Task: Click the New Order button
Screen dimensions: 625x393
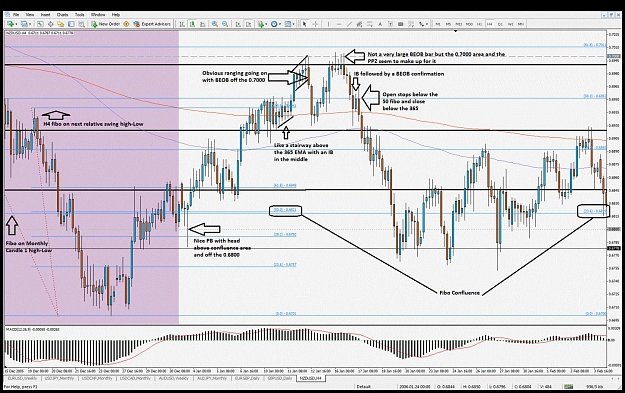Action: point(106,24)
